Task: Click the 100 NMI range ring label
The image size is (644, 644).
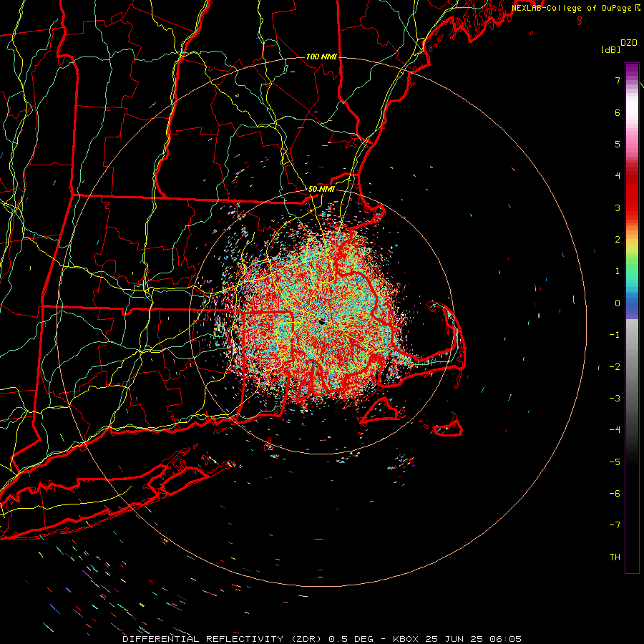Action: (x=321, y=57)
